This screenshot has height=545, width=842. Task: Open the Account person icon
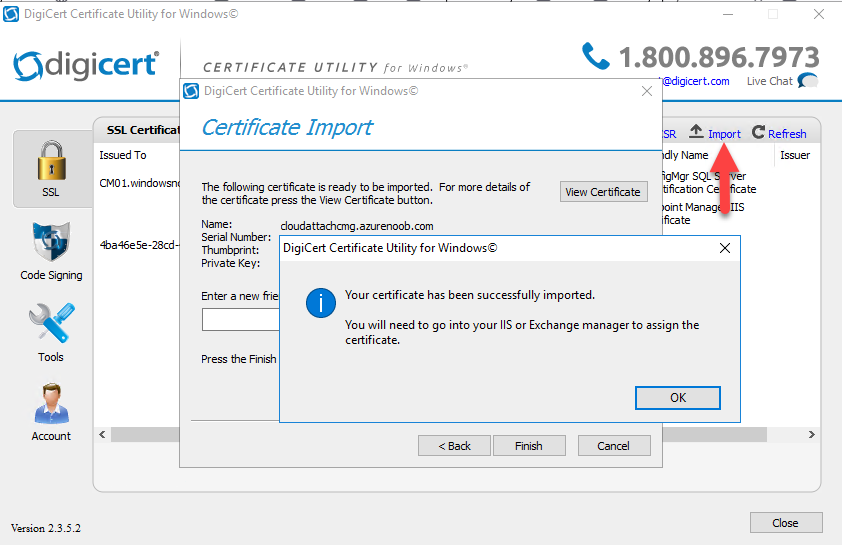pyautogui.click(x=52, y=404)
